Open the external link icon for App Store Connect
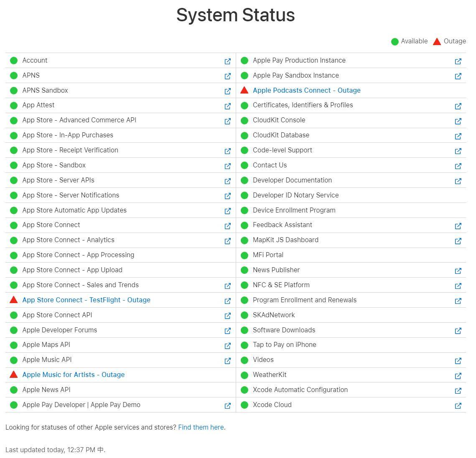This screenshot has height=458, width=476. [228, 226]
